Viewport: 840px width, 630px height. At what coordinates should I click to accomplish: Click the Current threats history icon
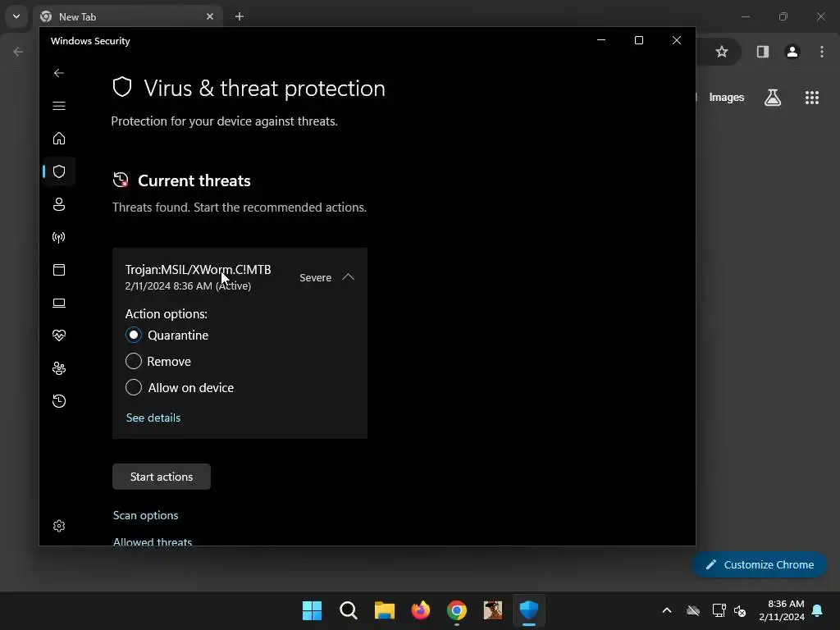pos(121,180)
